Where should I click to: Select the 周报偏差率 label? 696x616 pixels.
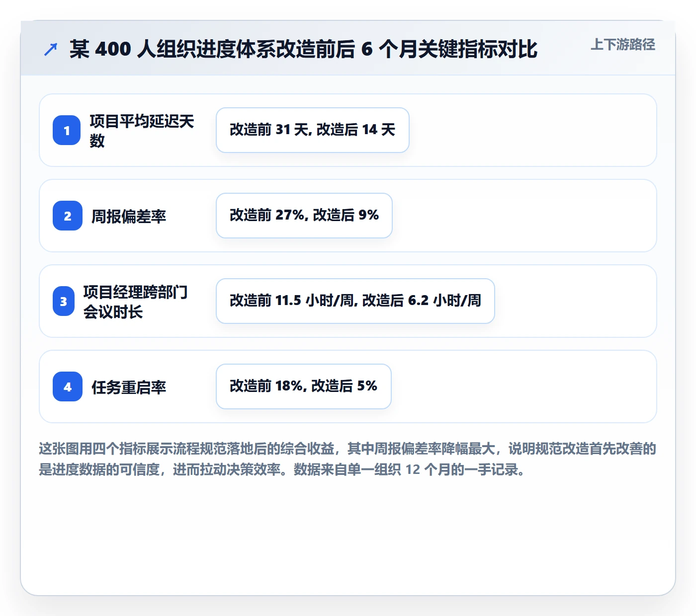(x=129, y=216)
